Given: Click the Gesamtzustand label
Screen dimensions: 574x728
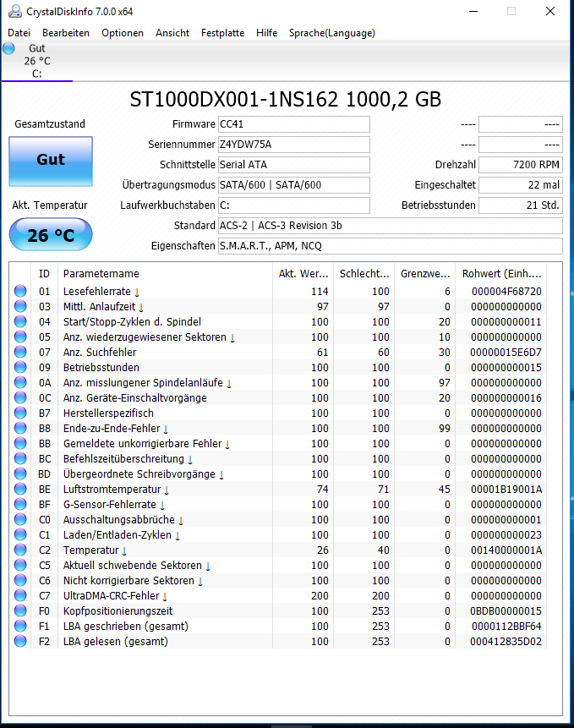Looking at the screenshot, I should coord(50,124).
